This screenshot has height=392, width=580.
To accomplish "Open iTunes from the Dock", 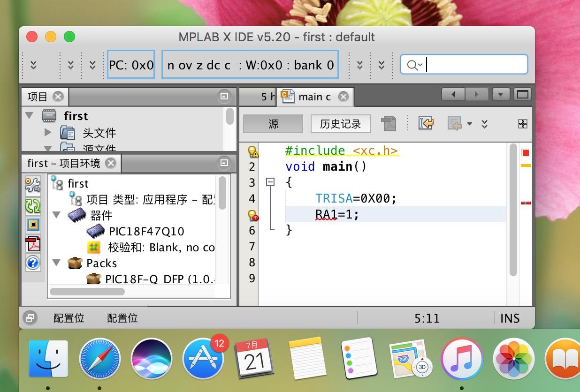I will 462,360.
